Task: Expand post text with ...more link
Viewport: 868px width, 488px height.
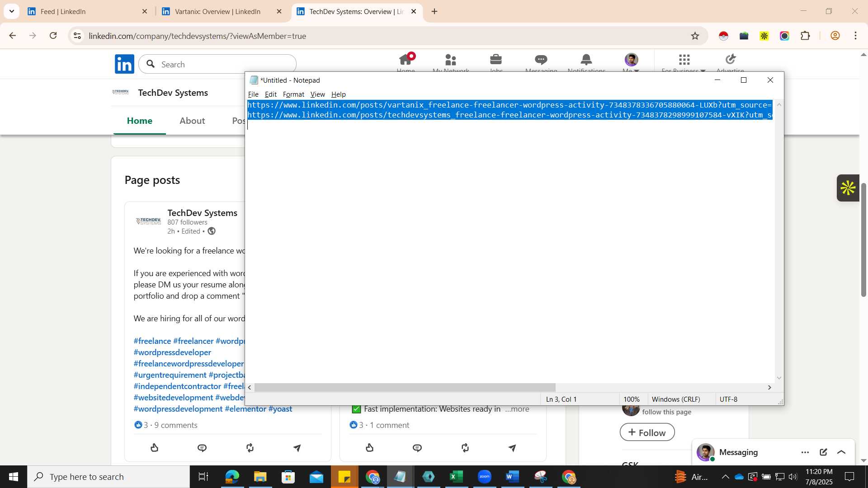Action: pos(517,409)
